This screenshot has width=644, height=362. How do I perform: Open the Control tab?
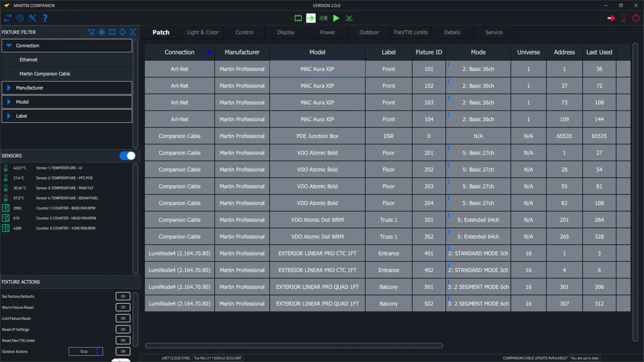(x=244, y=32)
